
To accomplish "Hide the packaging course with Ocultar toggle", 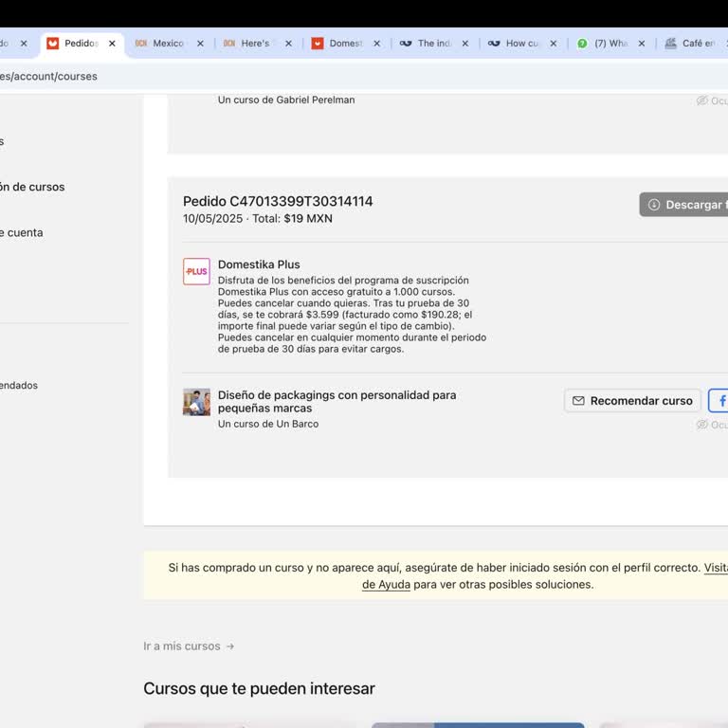I will 712,425.
